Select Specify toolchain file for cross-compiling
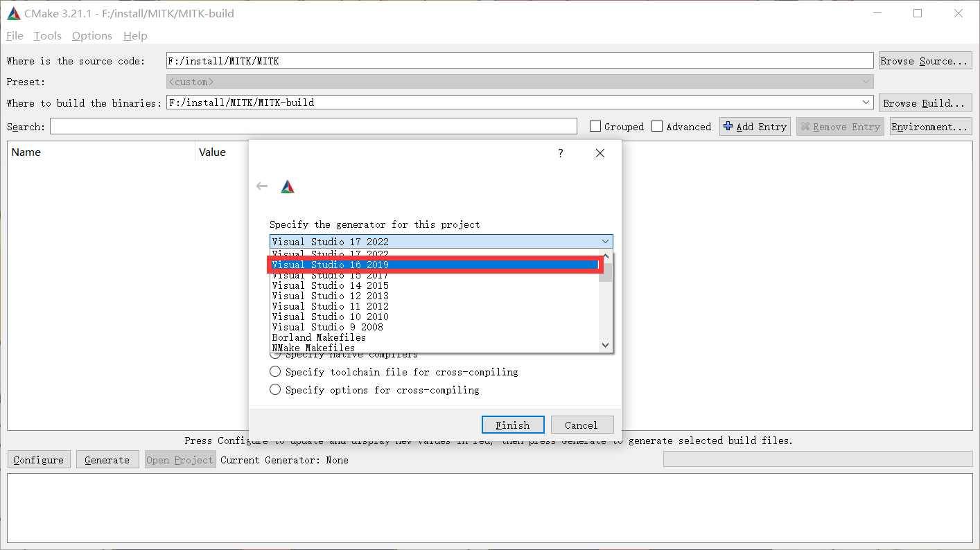Viewport: 980px width, 550px height. [x=394, y=372]
